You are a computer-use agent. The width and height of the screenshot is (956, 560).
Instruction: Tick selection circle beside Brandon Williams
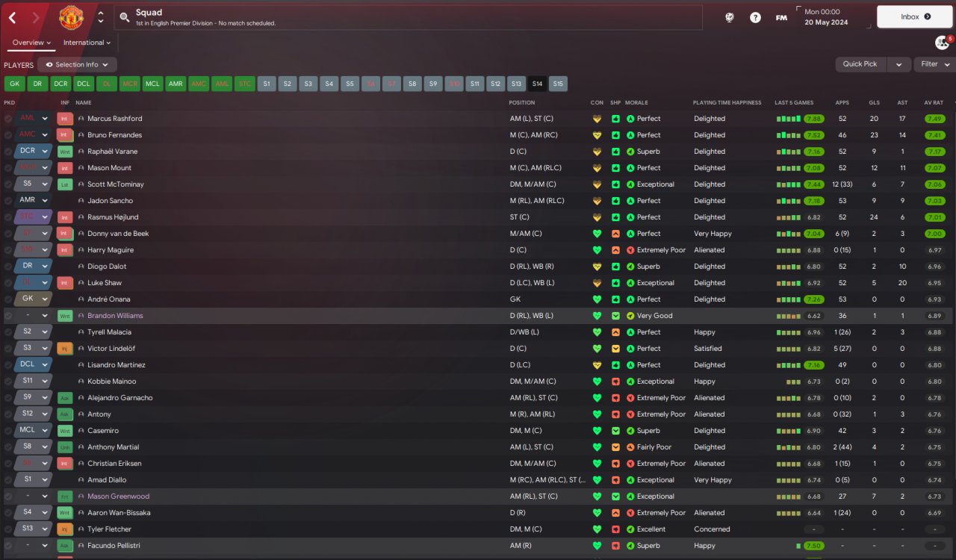point(8,316)
